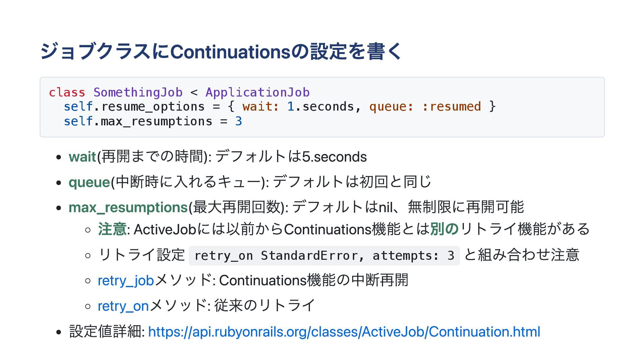Click 'wait: 1.seconds' in the code
Viewport: 644px width, 362px height.
(x=298, y=107)
